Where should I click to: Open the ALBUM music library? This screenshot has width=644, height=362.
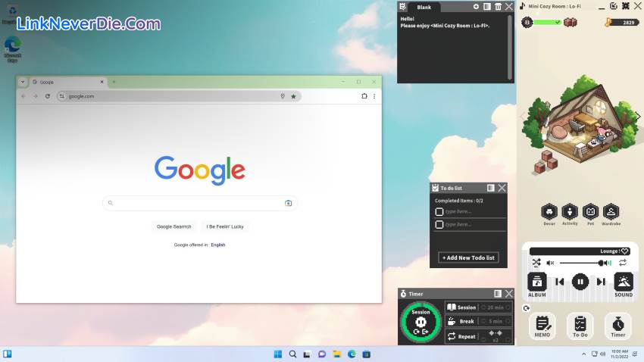[536, 282]
